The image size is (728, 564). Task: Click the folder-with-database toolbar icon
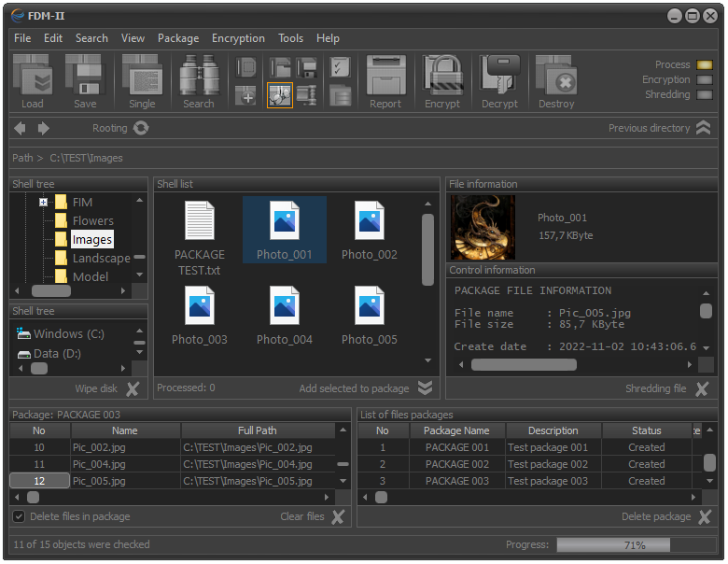pos(341,95)
